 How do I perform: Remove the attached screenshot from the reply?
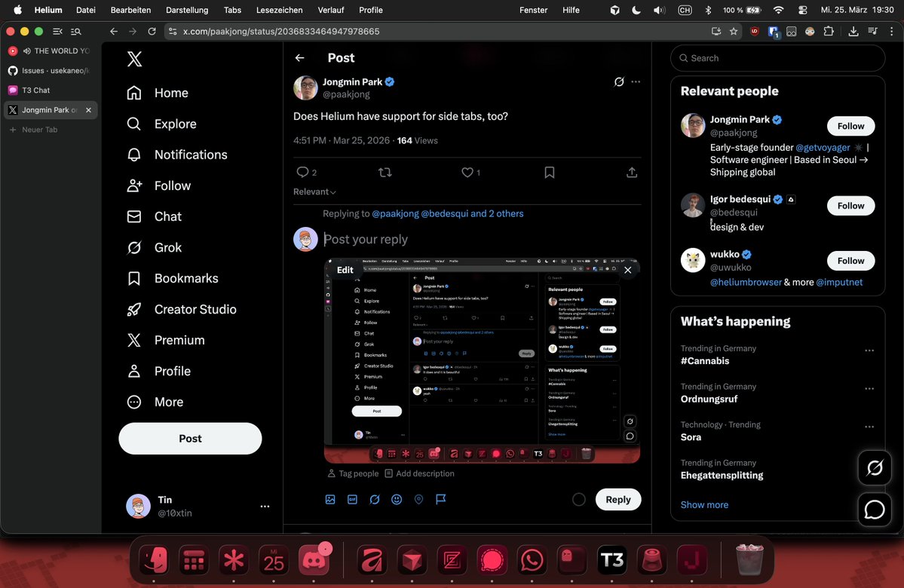click(x=628, y=270)
